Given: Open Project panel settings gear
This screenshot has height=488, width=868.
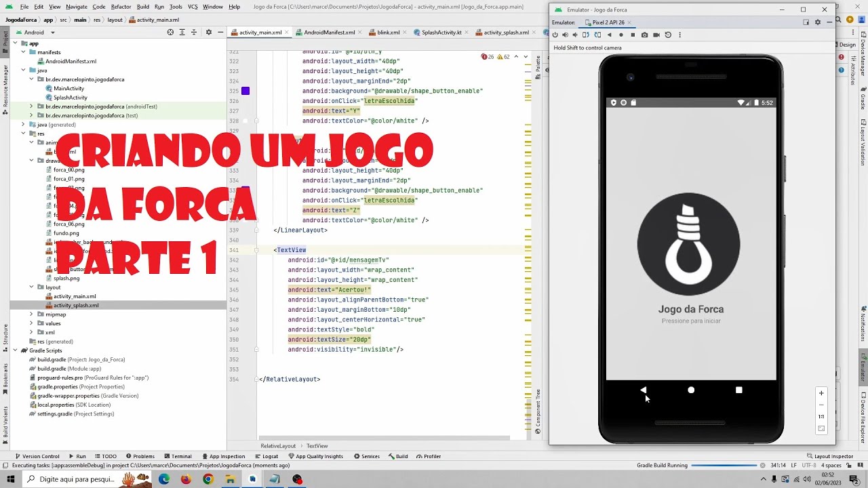Looking at the screenshot, I should coord(208,32).
